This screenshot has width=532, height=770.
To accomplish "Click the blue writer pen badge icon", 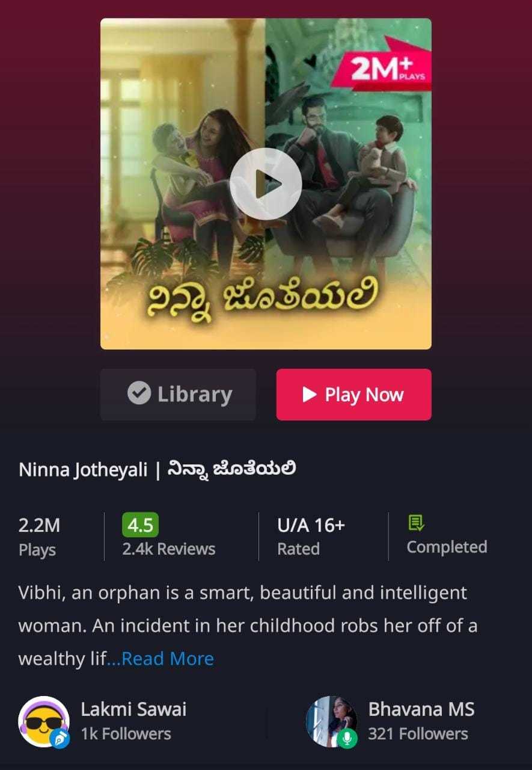I will click(x=60, y=738).
